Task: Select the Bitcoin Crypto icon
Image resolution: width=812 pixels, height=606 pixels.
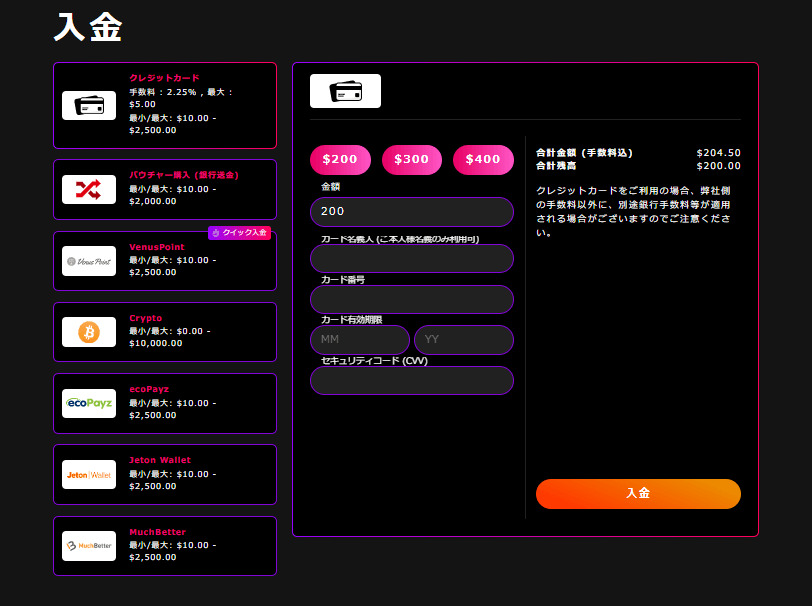Action: click(89, 332)
